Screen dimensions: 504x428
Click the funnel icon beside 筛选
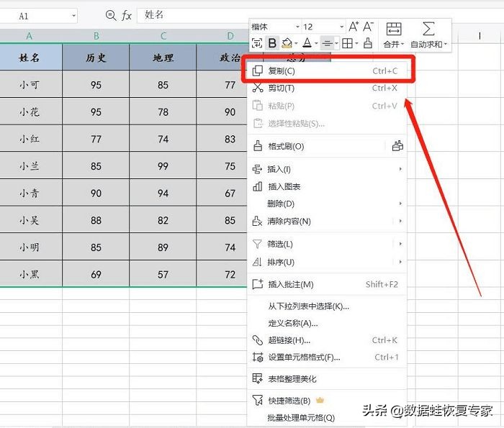pyautogui.click(x=257, y=244)
